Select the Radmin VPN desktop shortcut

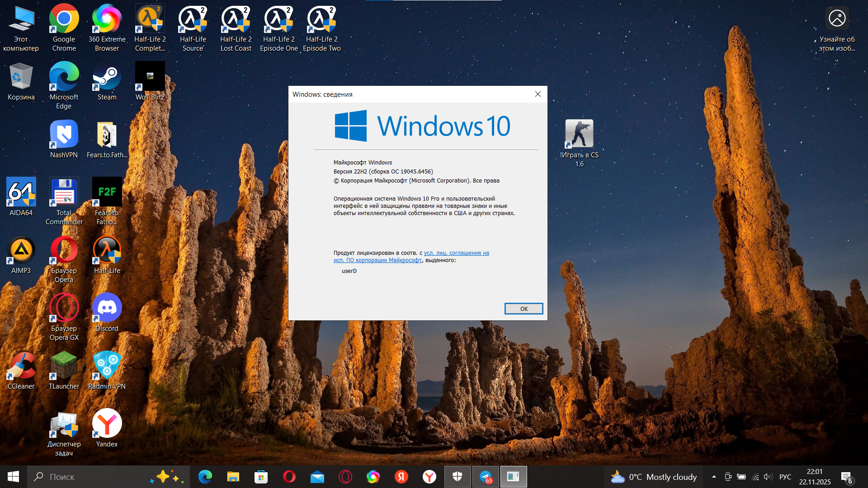point(107,371)
